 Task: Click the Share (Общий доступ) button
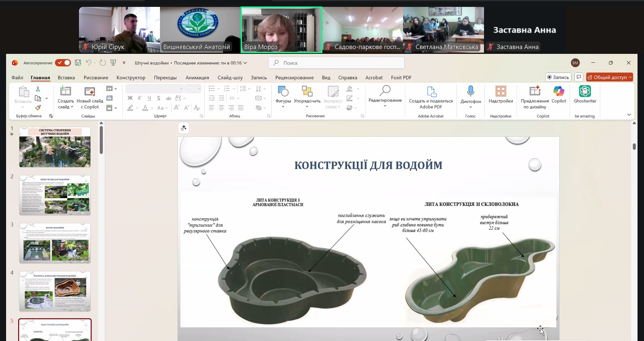(x=609, y=77)
